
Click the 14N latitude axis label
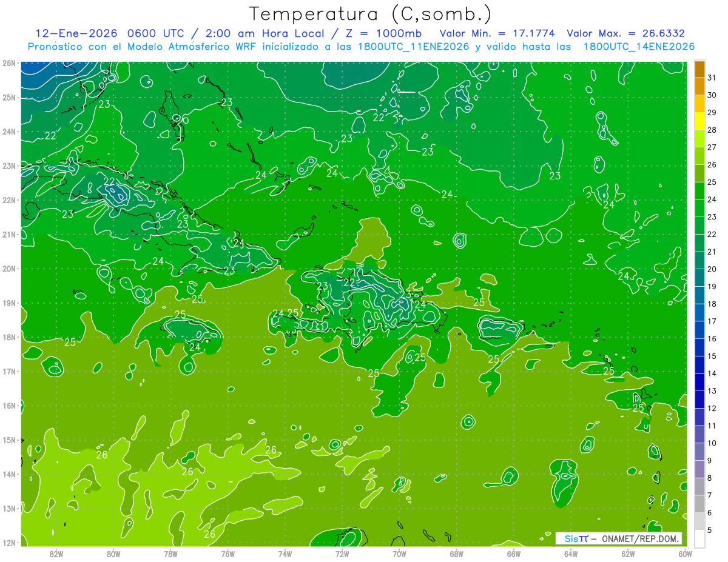pos(8,474)
